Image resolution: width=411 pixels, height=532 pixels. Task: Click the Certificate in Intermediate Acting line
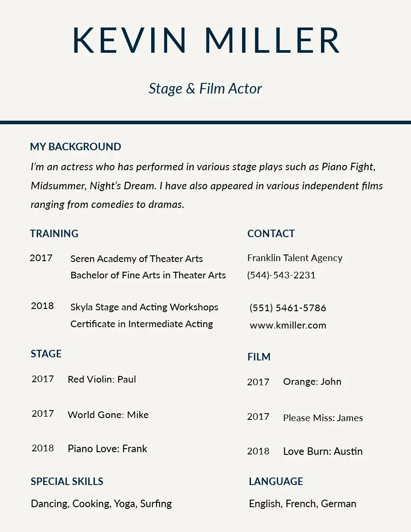click(141, 324)
